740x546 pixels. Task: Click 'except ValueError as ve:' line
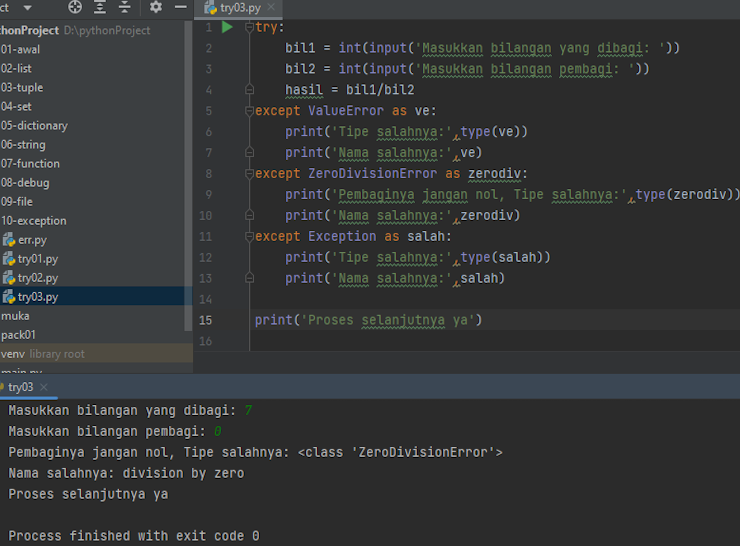(x=345, y=111)
